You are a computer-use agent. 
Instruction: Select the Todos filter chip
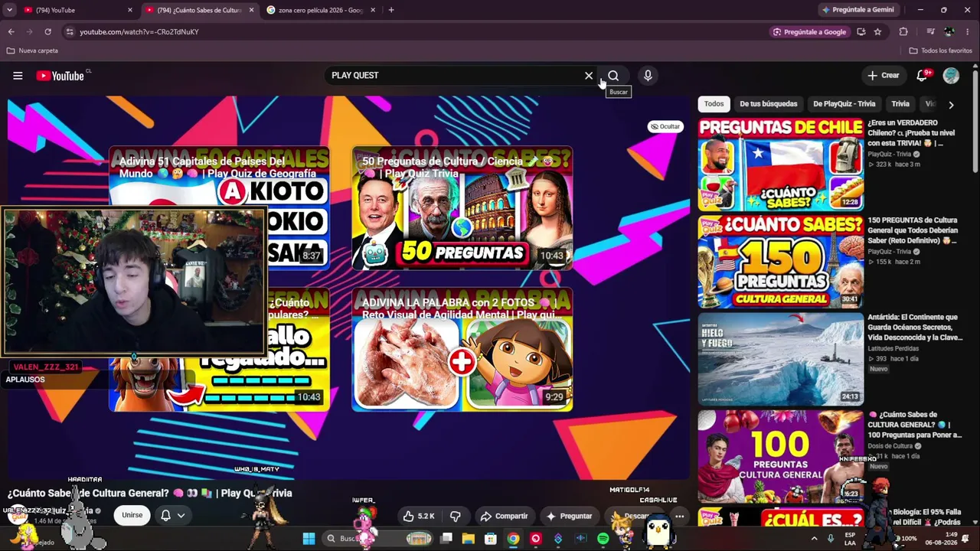[714, 104]
